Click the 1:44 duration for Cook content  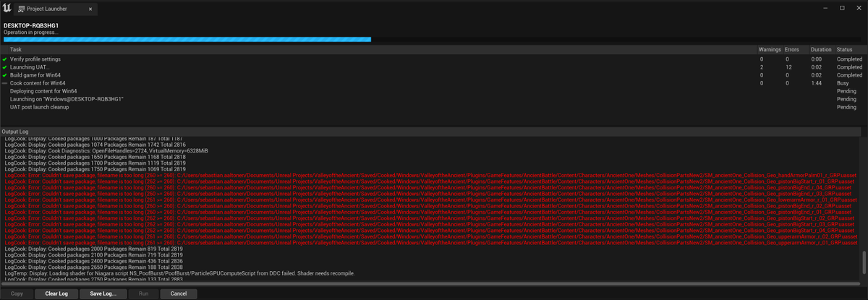pos(817,83)
